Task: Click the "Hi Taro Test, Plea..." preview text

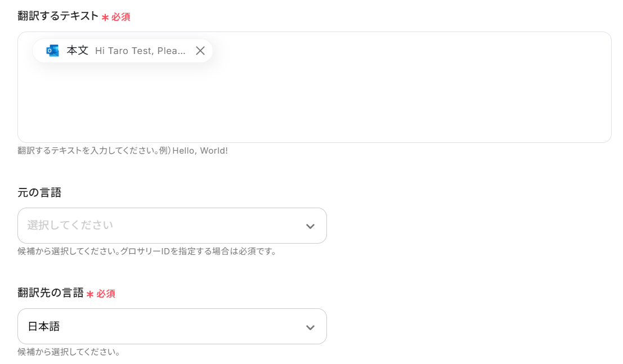Action: click(140, 51)
